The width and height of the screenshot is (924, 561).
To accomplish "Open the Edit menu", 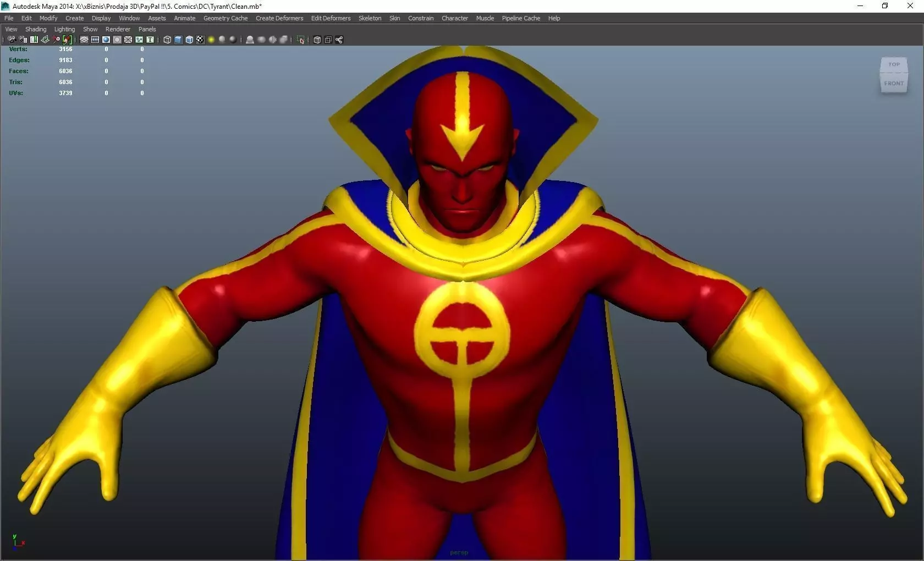I will [26, 18].
